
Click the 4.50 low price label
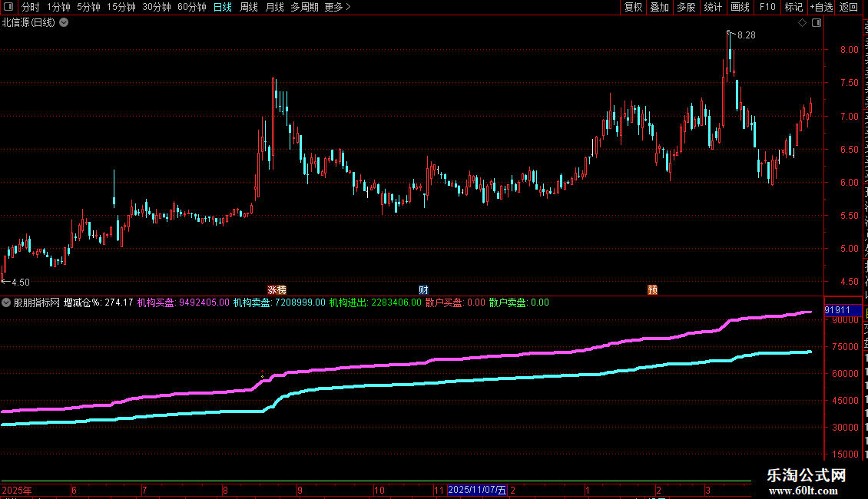(21, 283)
